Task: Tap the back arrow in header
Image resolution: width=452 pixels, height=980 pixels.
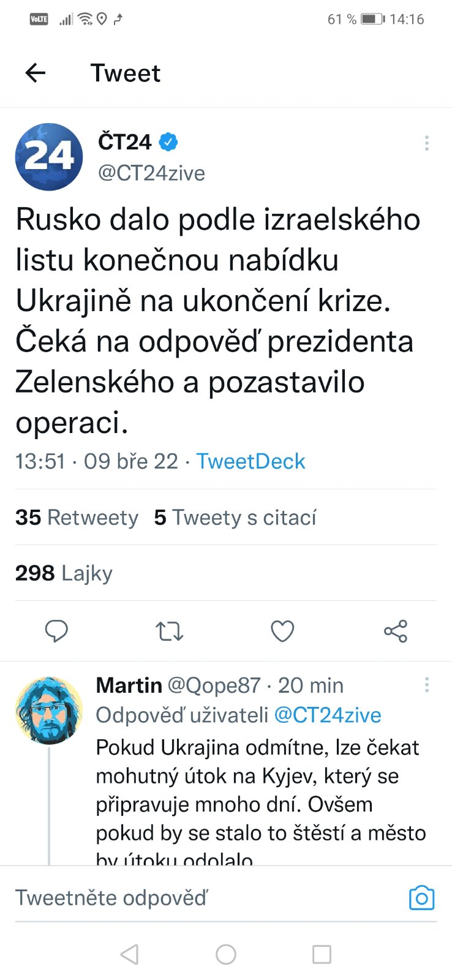Action: click(x=36, y=73)
